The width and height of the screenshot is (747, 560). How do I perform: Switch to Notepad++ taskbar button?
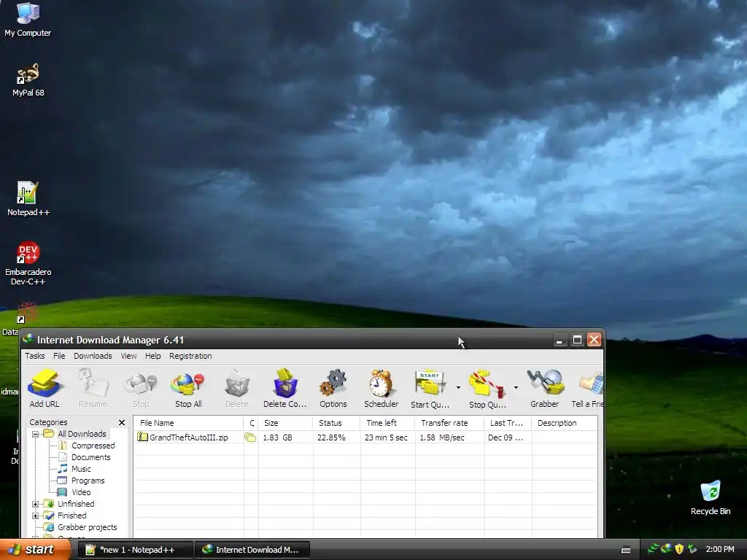pyautogui.click(x=136, y=550)
